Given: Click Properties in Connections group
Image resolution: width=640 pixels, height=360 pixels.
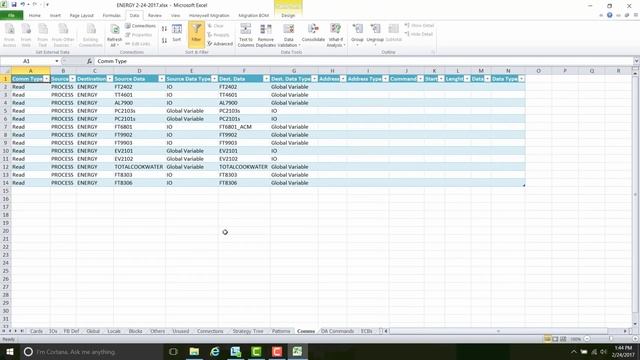Looking at the screenshot, I should (138, 35).
